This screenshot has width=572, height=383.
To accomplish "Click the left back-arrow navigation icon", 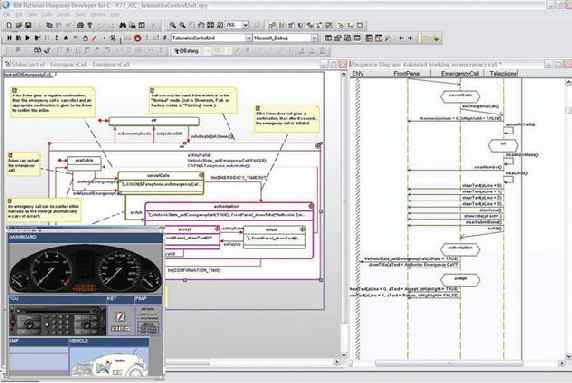I will [x=401, y=38].
